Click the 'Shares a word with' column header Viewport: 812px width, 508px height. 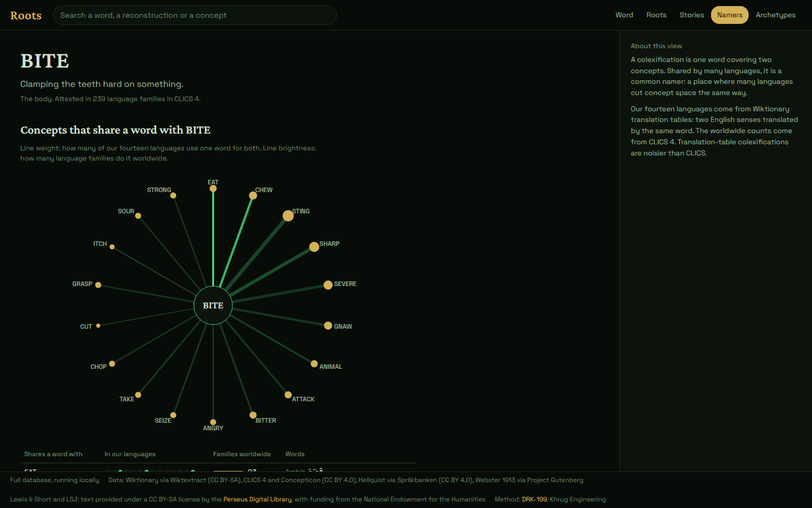pos(53,454)
